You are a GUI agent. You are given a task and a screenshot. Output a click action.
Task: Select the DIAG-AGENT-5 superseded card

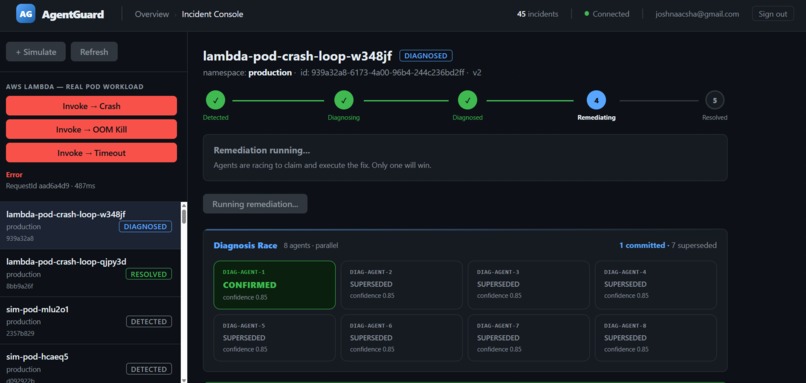click(x=274, y=338)
